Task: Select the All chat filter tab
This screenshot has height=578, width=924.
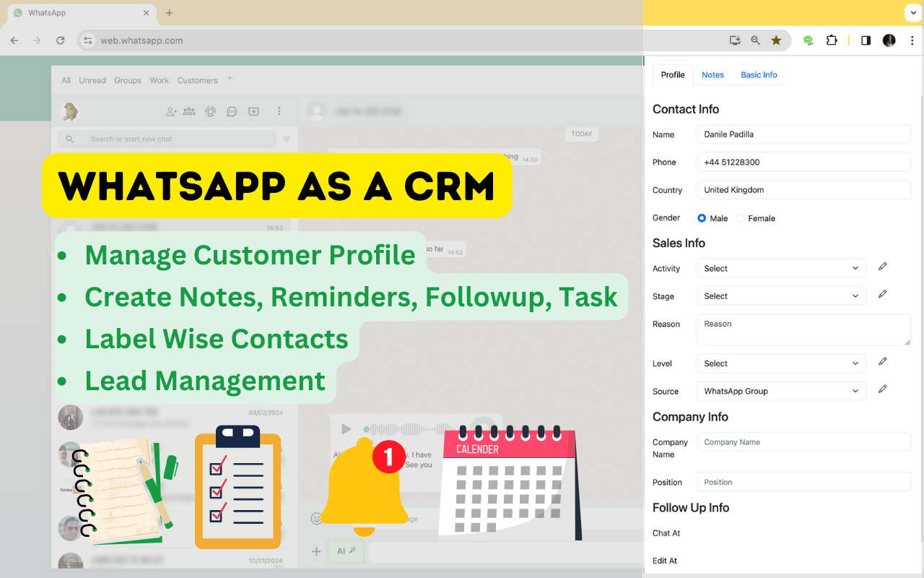Action: (x=66, y=80)
